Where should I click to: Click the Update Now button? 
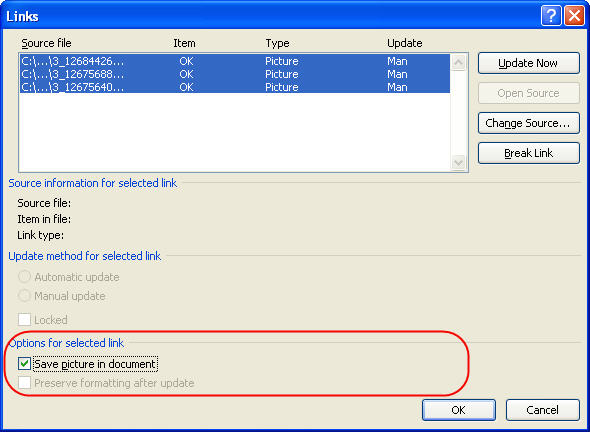pyautogui.click(x=529, y=63)
